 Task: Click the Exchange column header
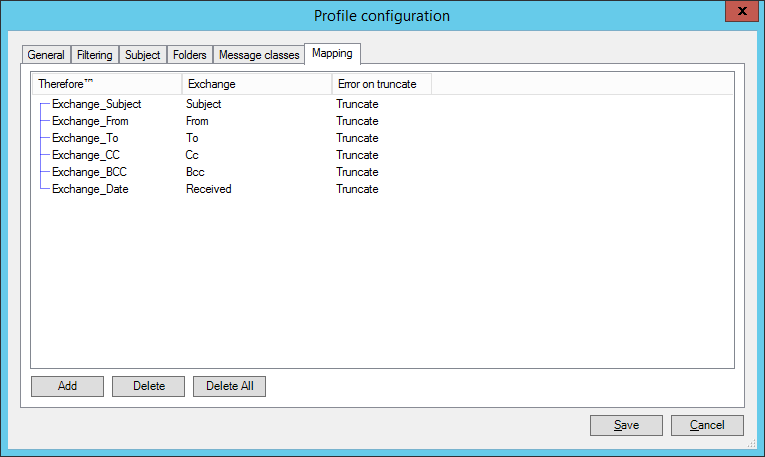point(257,84)
